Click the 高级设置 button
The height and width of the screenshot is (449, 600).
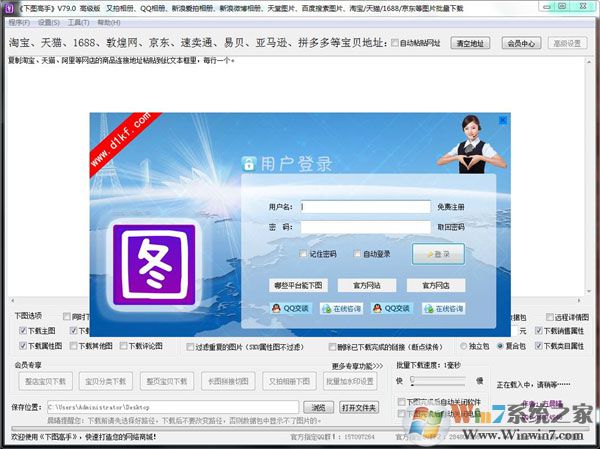coord(567,43)
